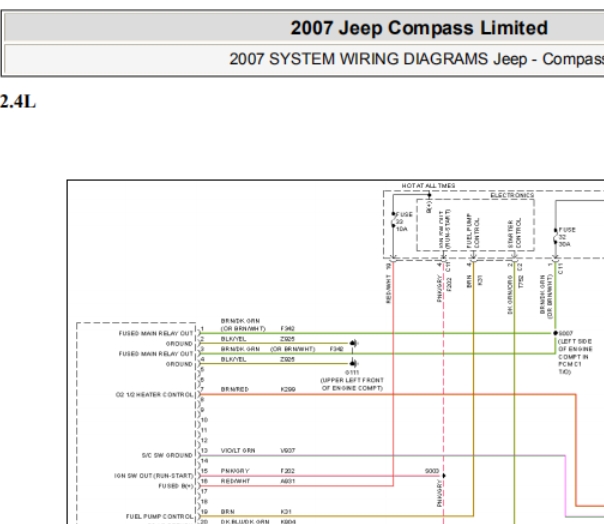This screenshot has width=604, height=524.
Task: Click the 'UPPER LEFT FRONT OF ENGINE COMPT' note
Action: click(x=352, y=384)
